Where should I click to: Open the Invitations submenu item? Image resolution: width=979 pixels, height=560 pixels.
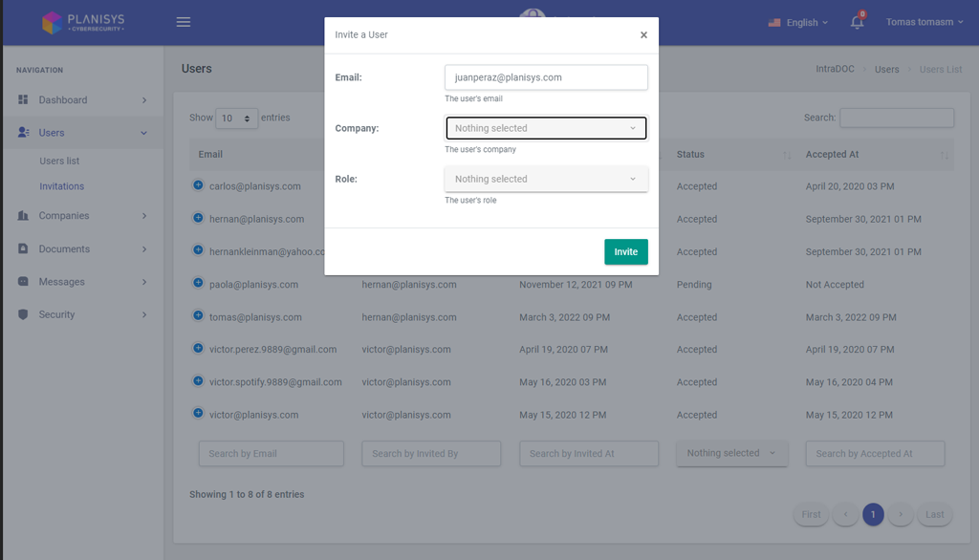point(61,186)
